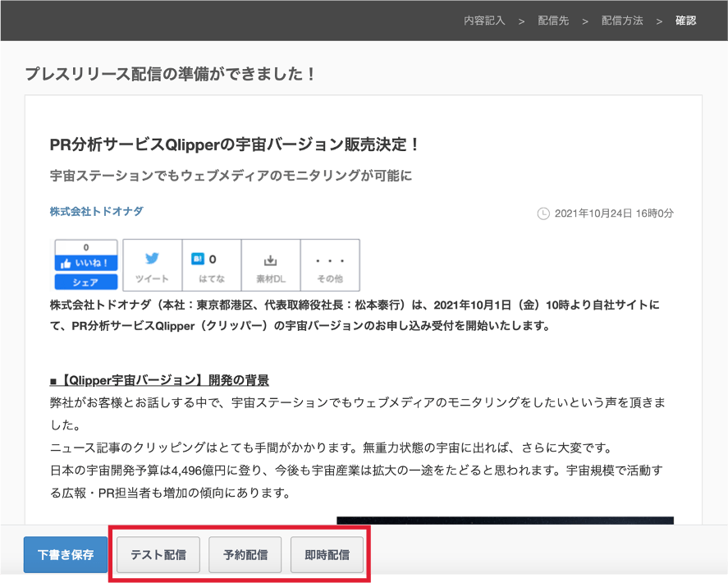Download materials via 素材DL icon
728x583 pixels.
pyautogui.click(x=270, y=265)
